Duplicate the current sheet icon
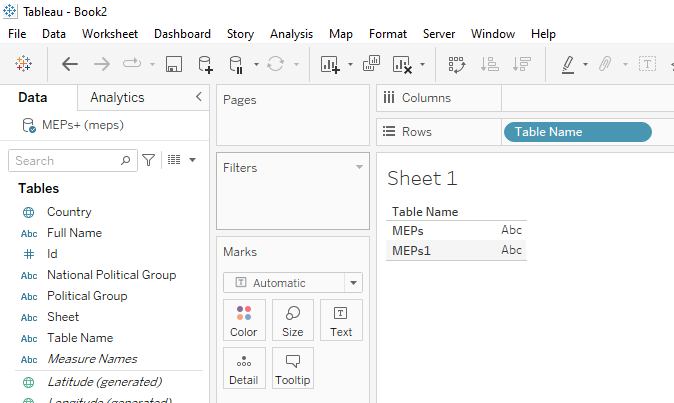The width and height of the screenshot is (674, 403). [371, 64]
